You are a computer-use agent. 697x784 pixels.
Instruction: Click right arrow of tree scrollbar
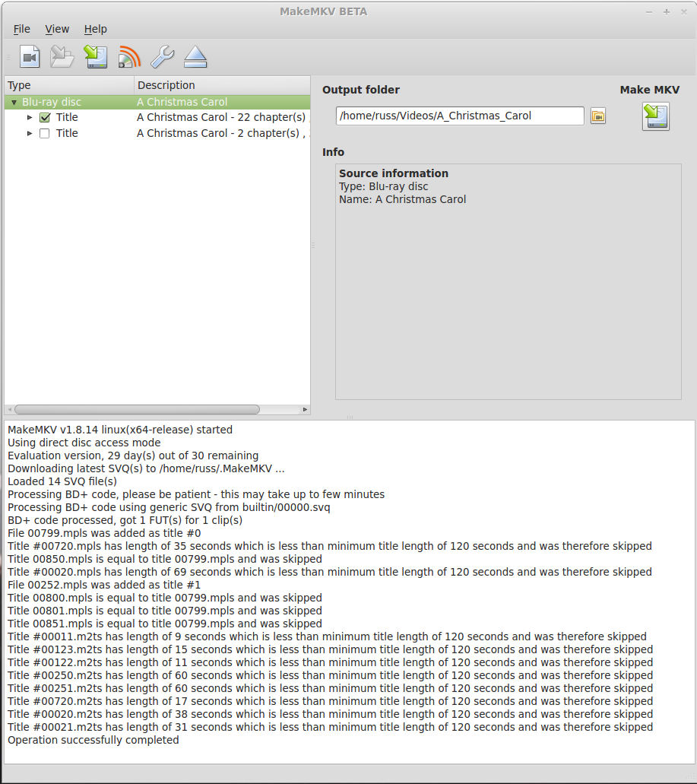click(305, 410)
